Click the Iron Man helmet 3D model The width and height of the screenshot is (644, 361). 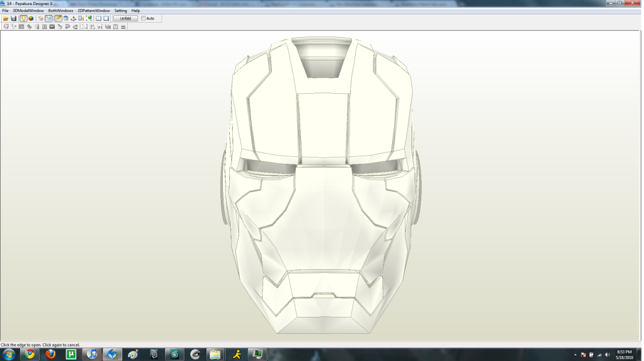[x=322, y=185]
